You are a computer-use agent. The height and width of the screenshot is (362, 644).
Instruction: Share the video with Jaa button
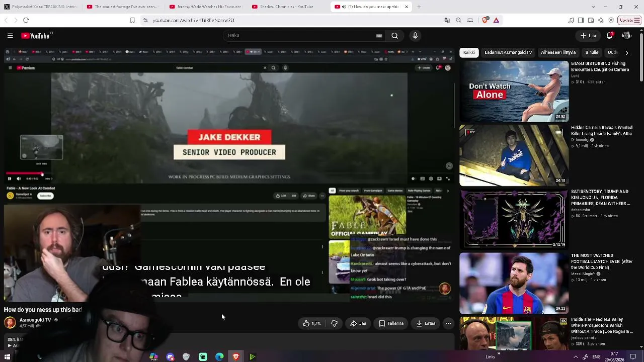pos(358,323)
